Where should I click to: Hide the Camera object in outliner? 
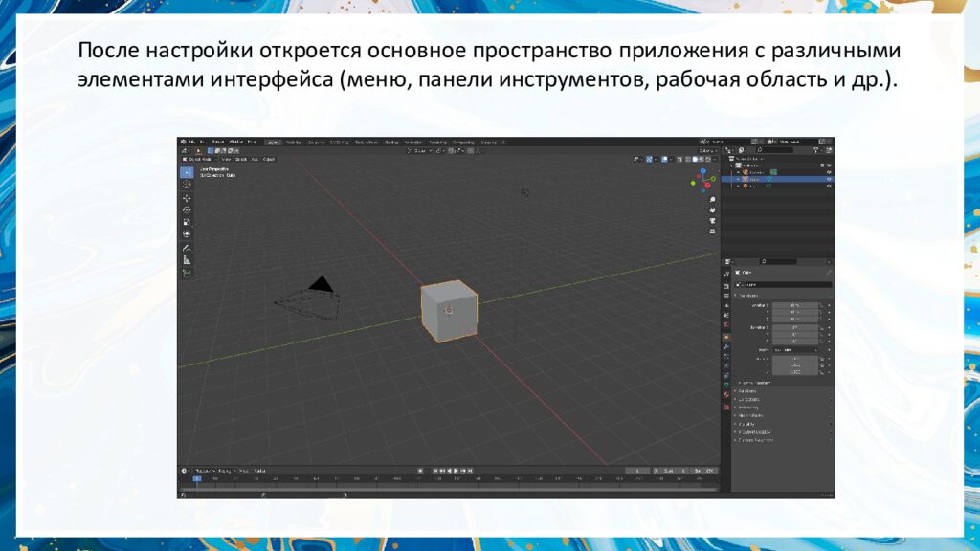[829, 172]
